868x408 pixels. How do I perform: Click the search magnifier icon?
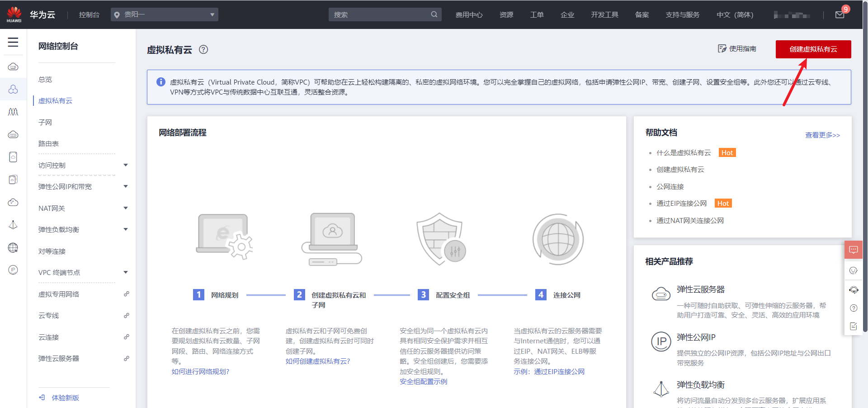coord(434,14)
